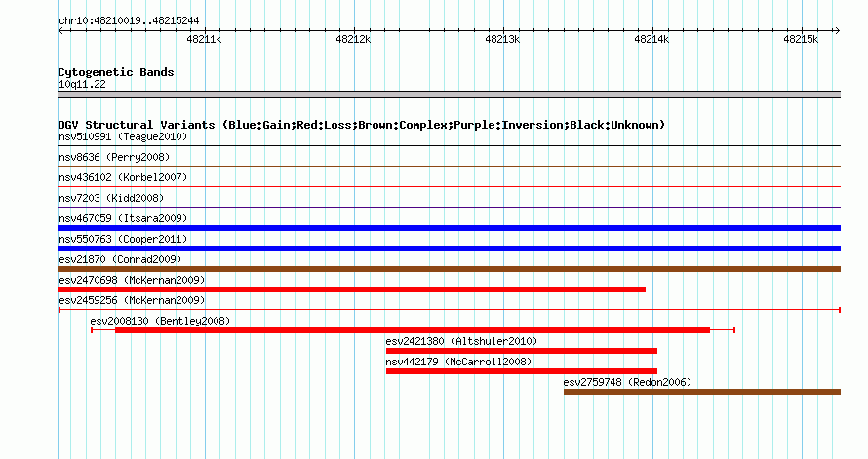Click the DGV Structural Variants track title
The width and height of the screenshot is (868, 459).
pyautogui.click(x=362, y=125)
